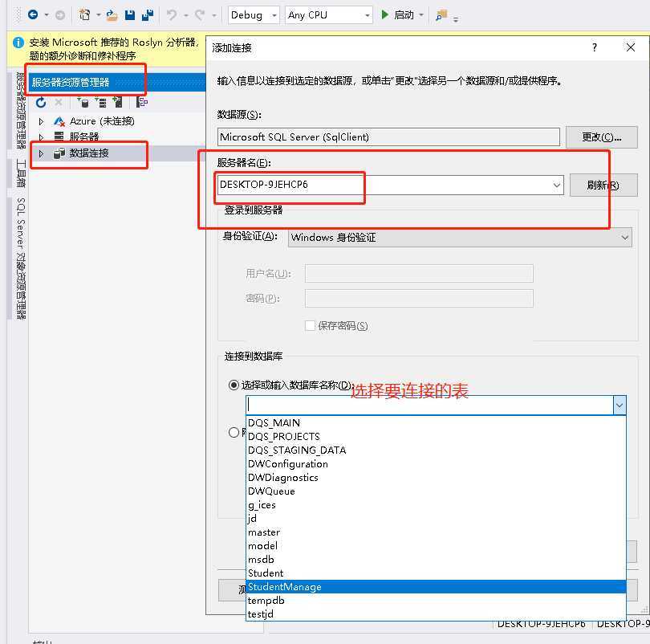Screen dimensions: 650x644
Task: Click the disabled password input field
Action: click(x=419, y=299)
